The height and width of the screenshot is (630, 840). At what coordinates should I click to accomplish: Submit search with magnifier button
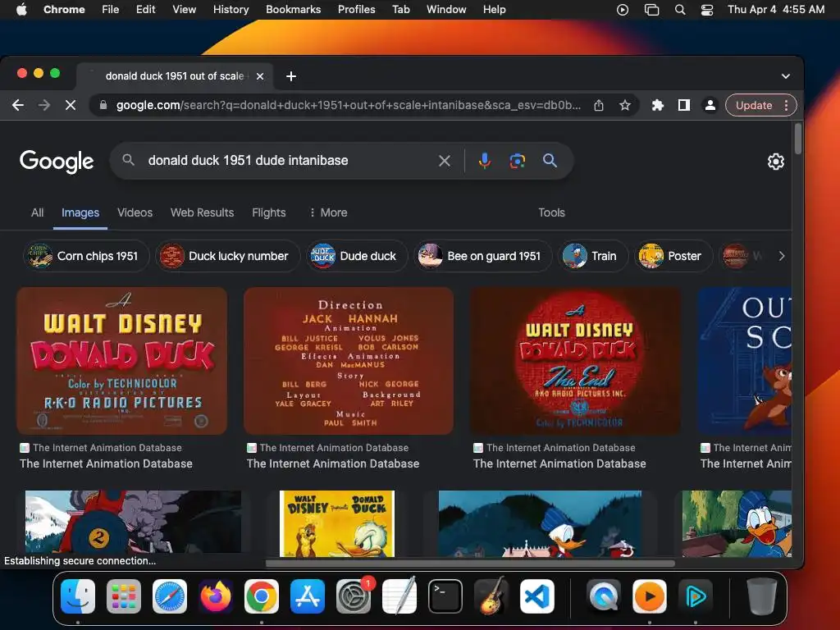click(x=550, y=160)
